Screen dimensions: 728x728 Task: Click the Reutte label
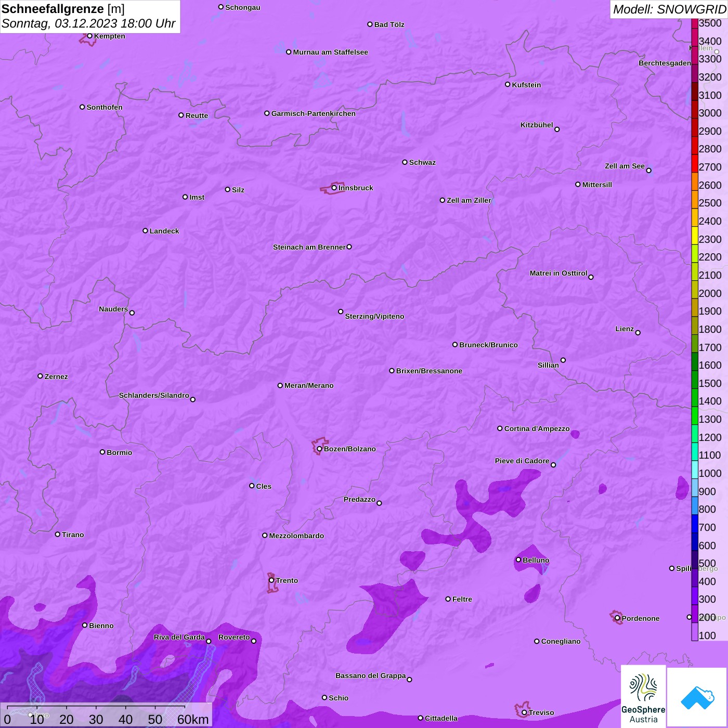(x=197, y=115)
